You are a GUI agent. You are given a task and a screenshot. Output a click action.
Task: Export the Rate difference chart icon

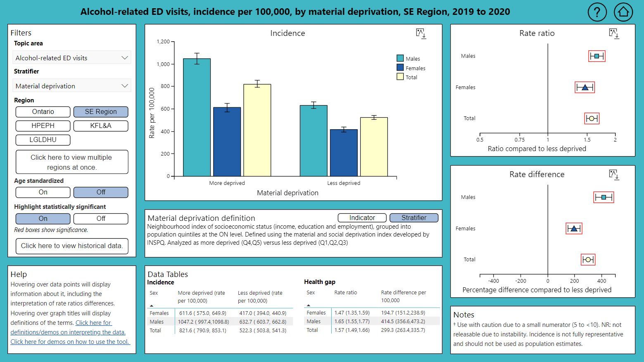click(614, 175)
